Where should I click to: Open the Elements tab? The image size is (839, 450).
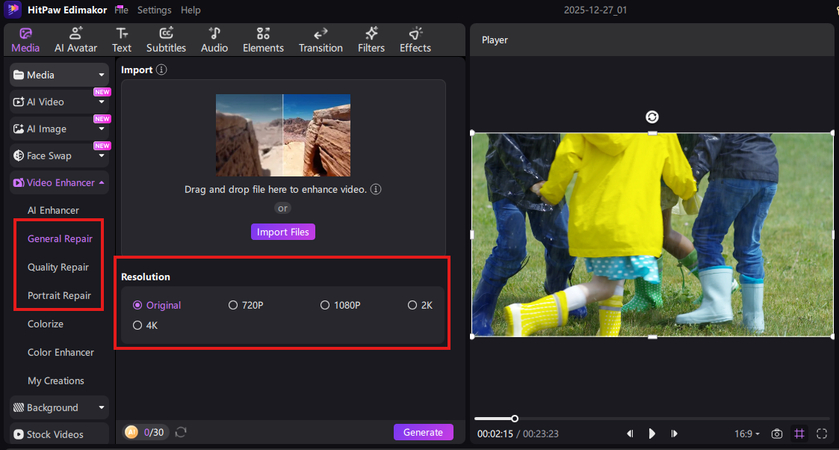(x=263, y=40)
